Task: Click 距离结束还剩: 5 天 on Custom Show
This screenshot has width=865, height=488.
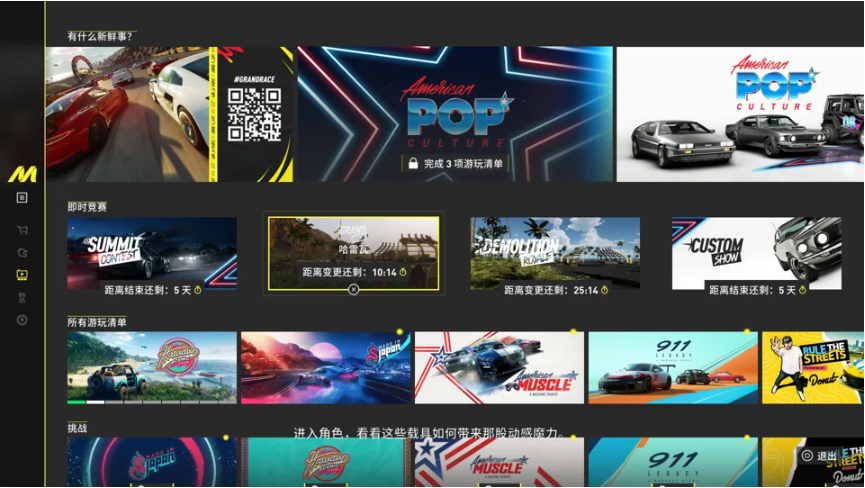Action: 752,290
